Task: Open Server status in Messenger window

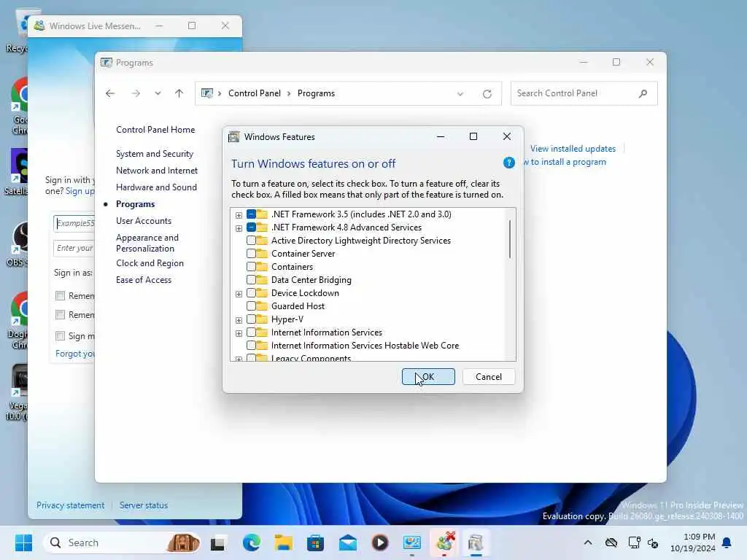Action: coord(144,505)
